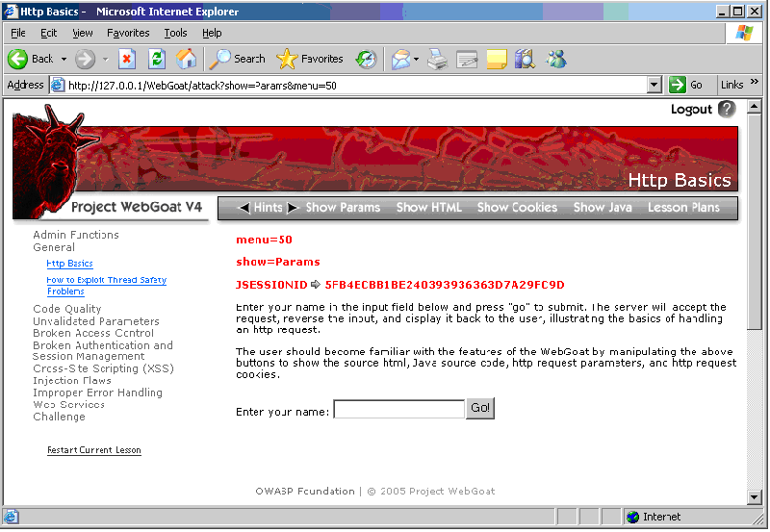Open the Http Basics lesson link
Viewport: 770px width, 532px height.
point(69,264)
